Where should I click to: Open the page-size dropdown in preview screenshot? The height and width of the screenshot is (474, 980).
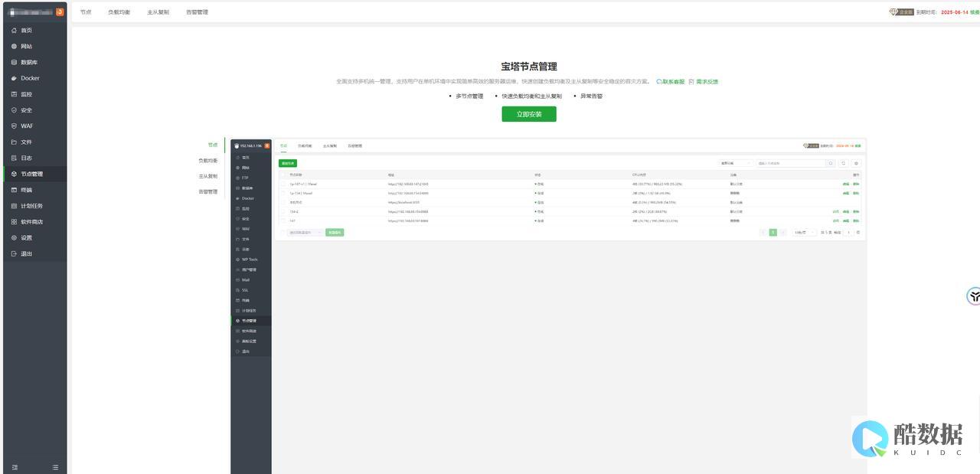click(804, 232)
